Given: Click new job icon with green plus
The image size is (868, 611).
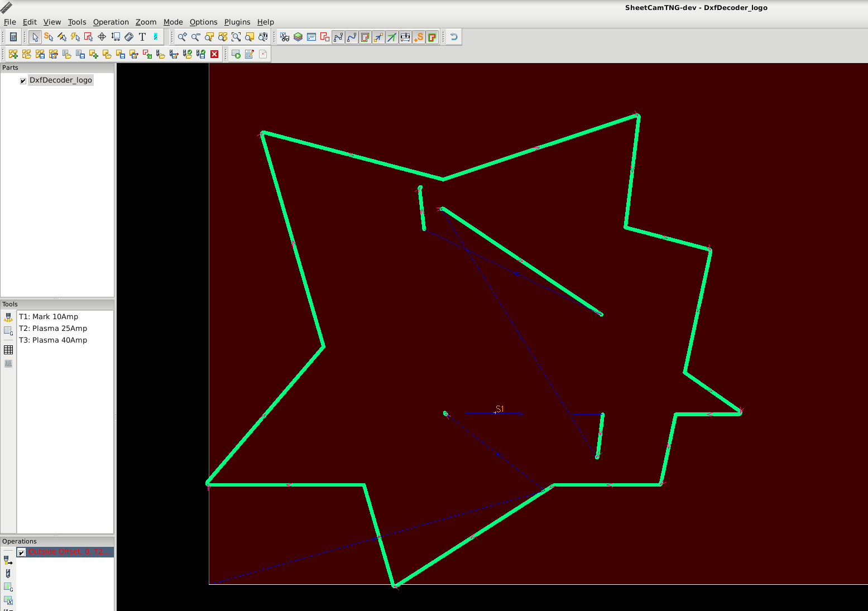Looking at the screenshot, I should click(13, 54).
